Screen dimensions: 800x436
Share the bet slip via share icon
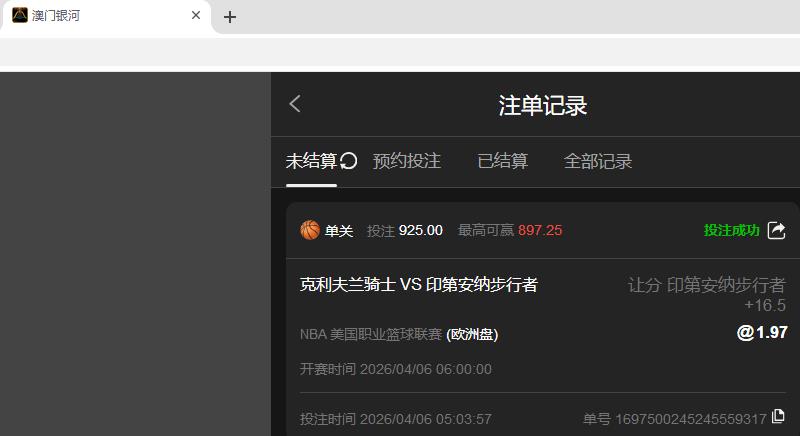(x=777, y=230)
